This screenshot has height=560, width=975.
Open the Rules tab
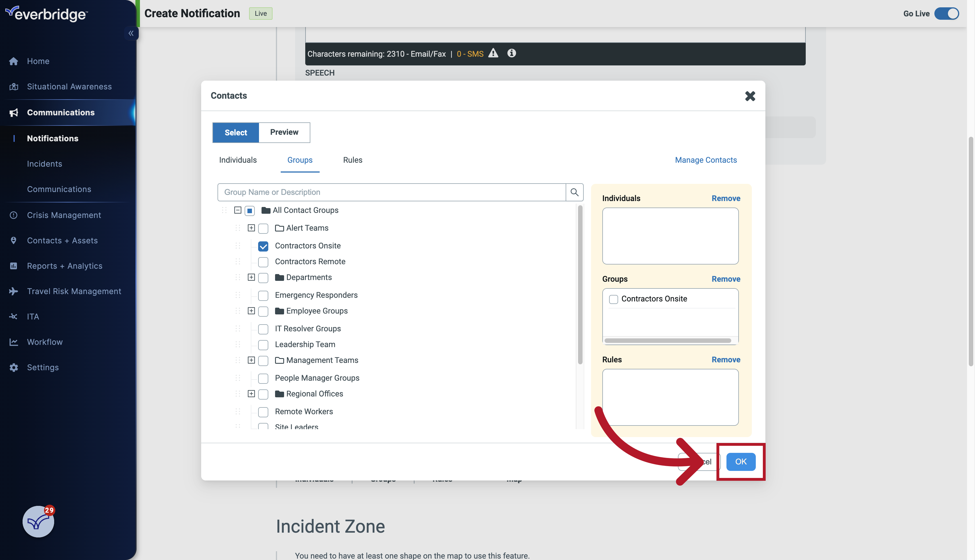[x=352, y=160]
